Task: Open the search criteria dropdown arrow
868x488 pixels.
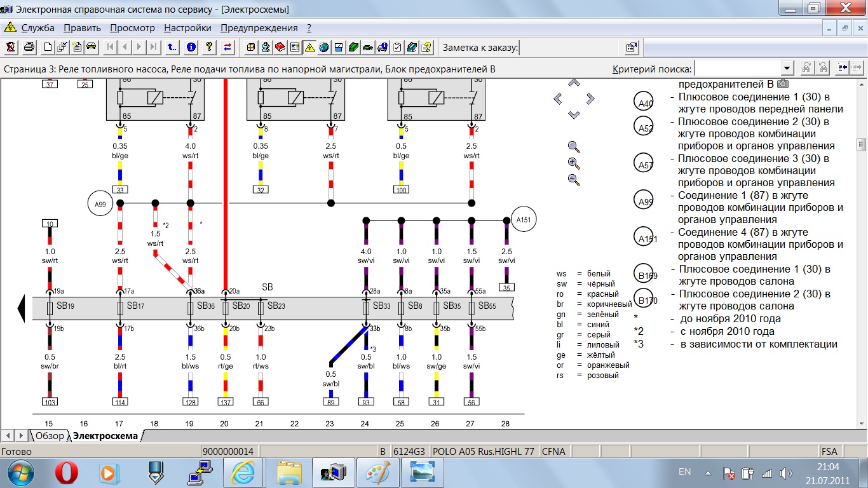Action: click(x=787, y=68)
